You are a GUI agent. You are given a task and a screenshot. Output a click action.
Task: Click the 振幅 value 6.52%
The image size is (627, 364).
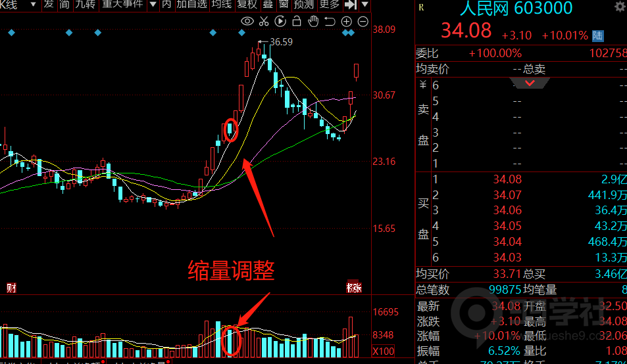point(504,351)
